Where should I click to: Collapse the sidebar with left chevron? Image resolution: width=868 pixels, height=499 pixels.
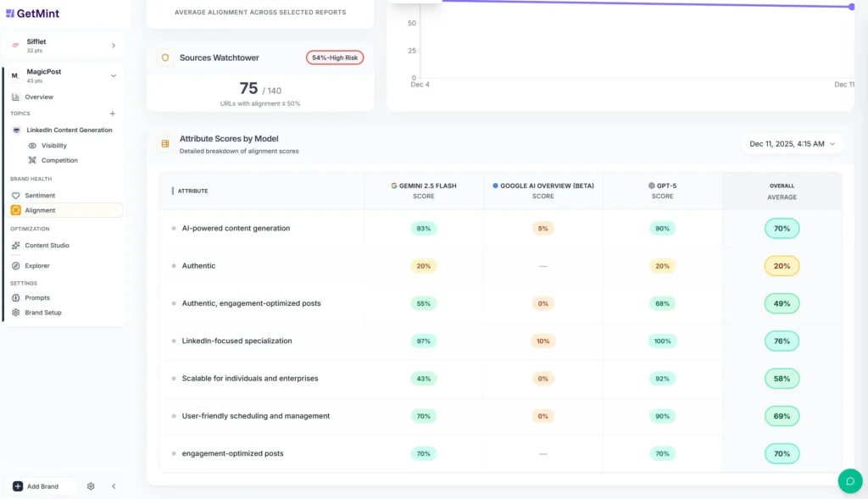114,486
